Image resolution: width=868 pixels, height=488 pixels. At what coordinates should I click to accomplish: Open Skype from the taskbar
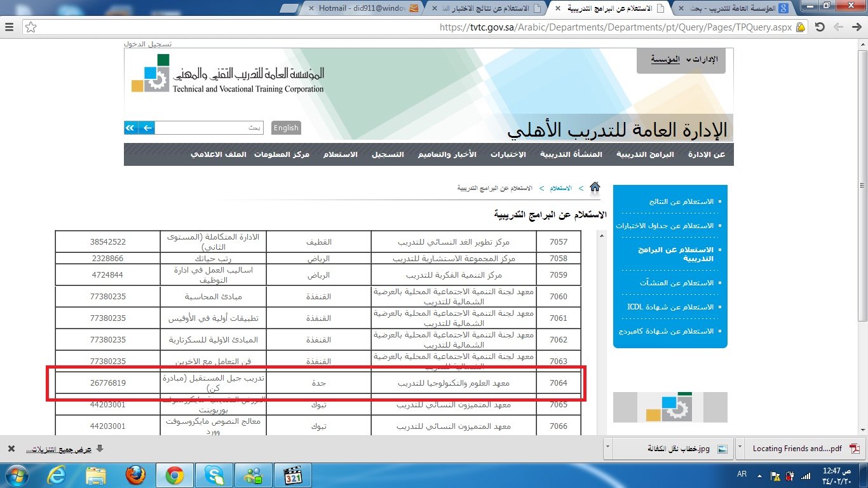pyautogui.click(x=214, y=475)
